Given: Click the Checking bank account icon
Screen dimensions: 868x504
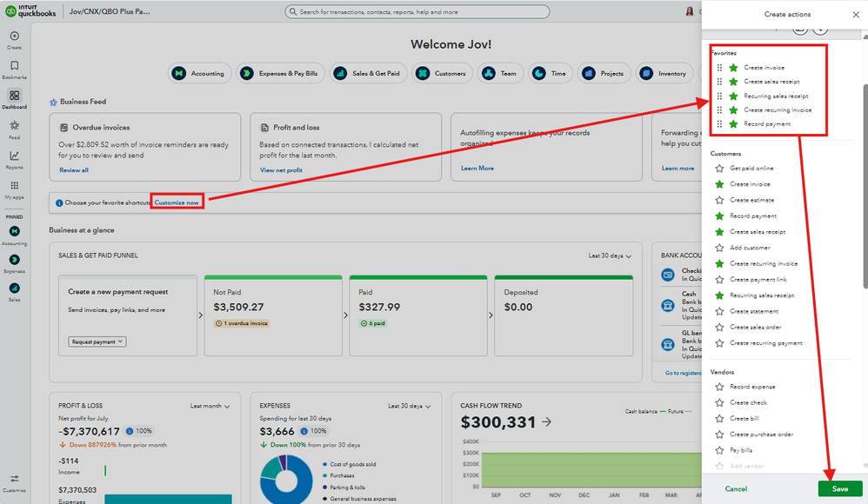Looking at the screenshot, I should [668, 275].
